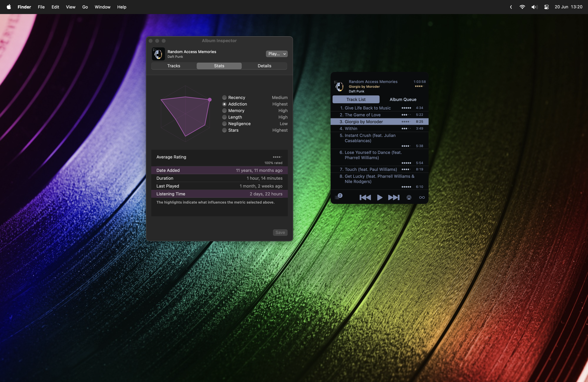Select the Stars radio button
Screen dimensions: 588x382
click(224, 130)
